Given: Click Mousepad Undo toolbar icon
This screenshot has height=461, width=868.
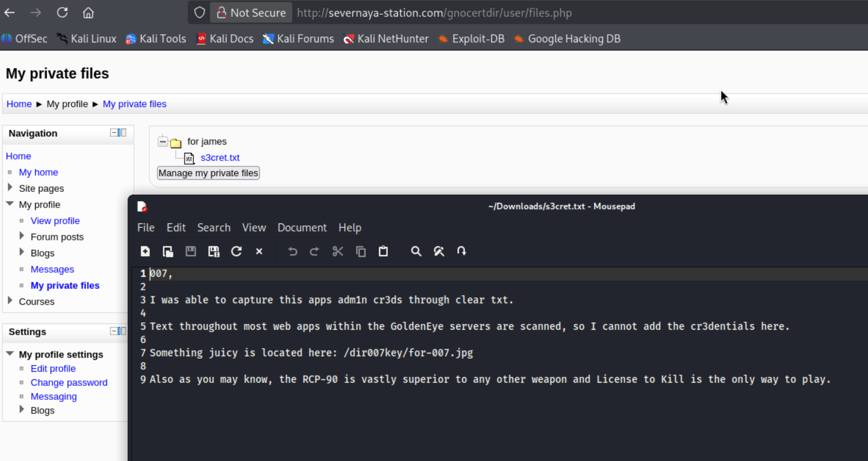Looking at the screenshot, I should pyautogui.click(x=293, y=252).
